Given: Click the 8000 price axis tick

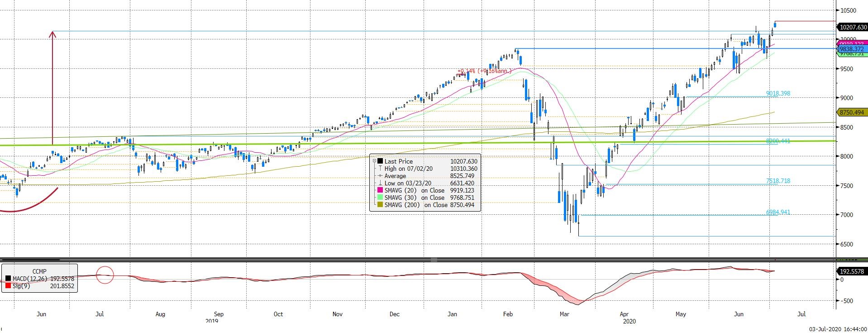Looking at the screenshot, I should pos(847,156).
